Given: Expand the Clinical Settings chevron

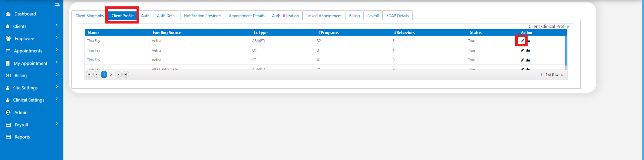Looking at the screenshot, I should click(57, 99).
